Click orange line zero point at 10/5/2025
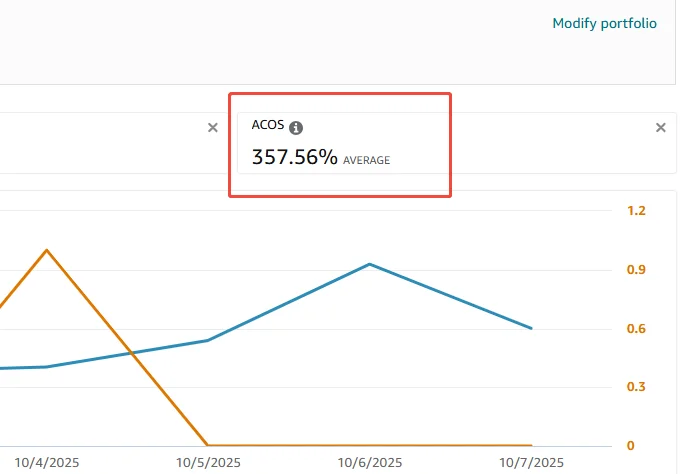This screenshot has width=687, height=474. (x=208, y=445)
